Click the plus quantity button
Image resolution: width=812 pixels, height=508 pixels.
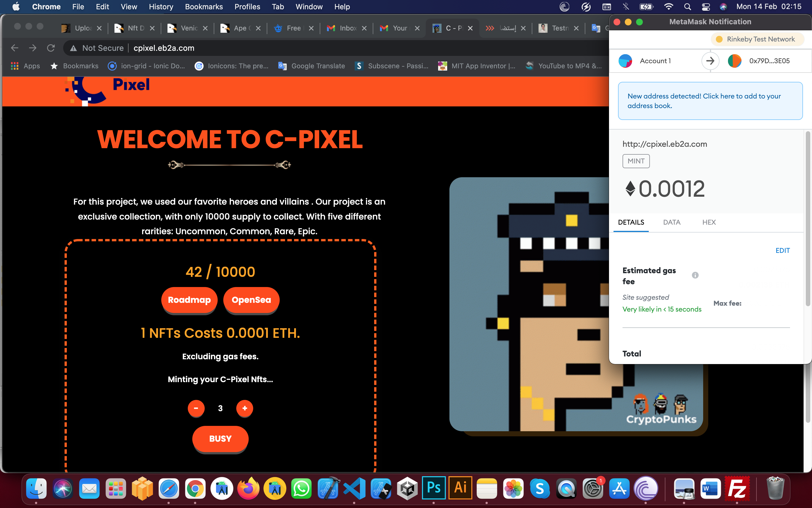(x=245, y=408)
